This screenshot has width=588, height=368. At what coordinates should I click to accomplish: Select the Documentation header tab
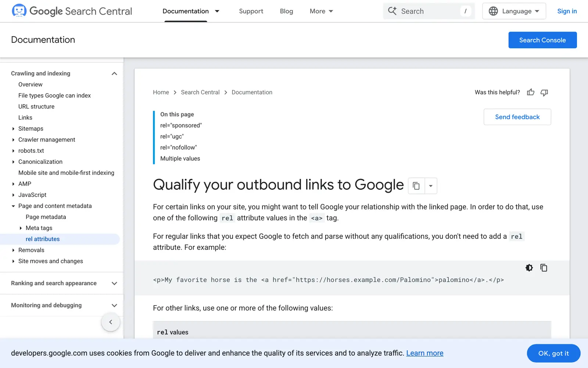pos(186,11)
